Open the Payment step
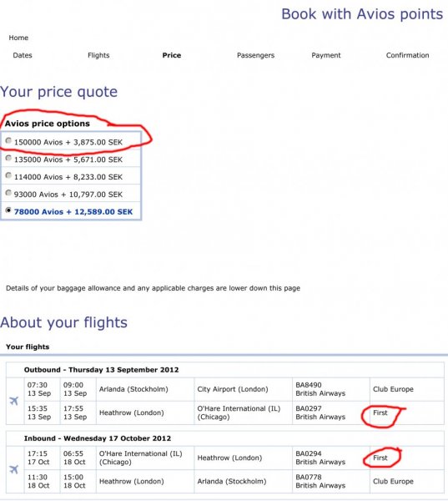Viewport: 448px width, 501px height. 326,55
